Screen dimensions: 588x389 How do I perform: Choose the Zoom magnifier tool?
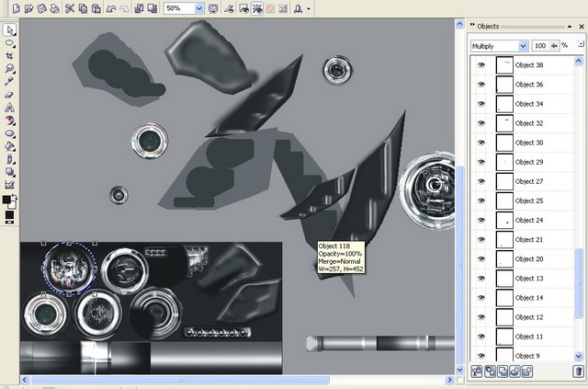(9, 68)
